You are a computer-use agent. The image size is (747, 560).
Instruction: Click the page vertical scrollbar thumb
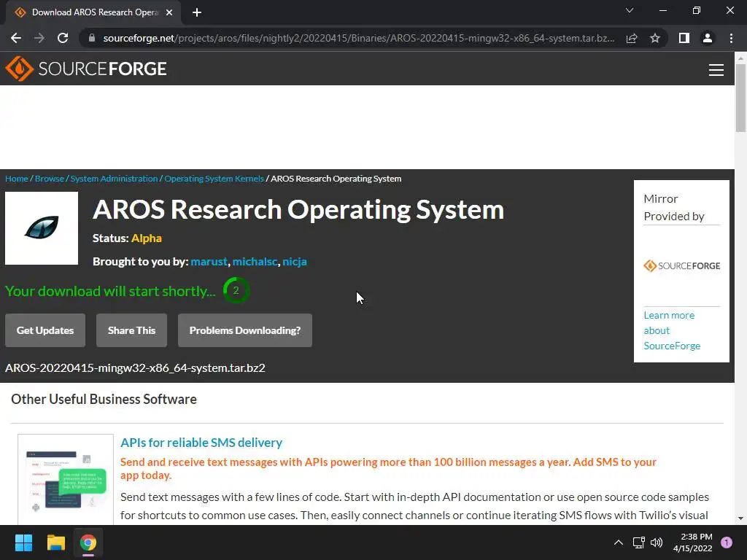[740, 98]
